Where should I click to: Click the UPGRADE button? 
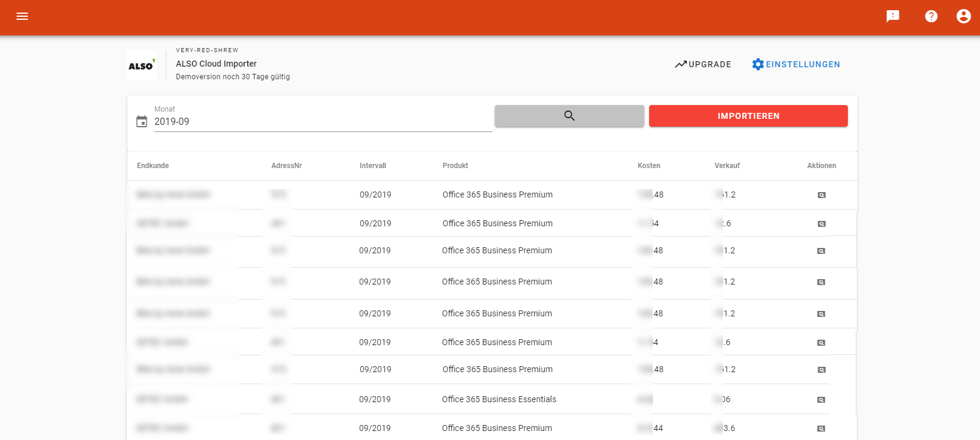coord(703,64)
